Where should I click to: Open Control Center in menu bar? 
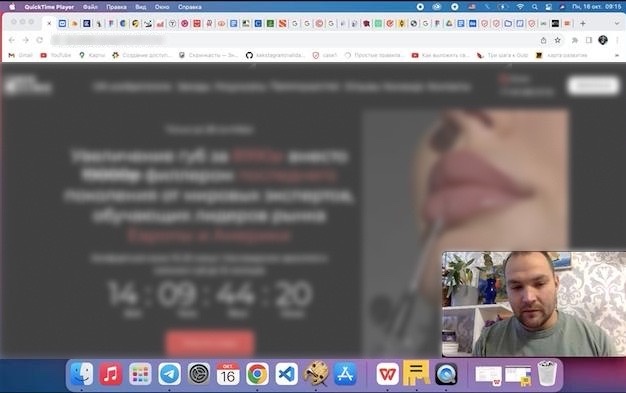click(549, 7)
